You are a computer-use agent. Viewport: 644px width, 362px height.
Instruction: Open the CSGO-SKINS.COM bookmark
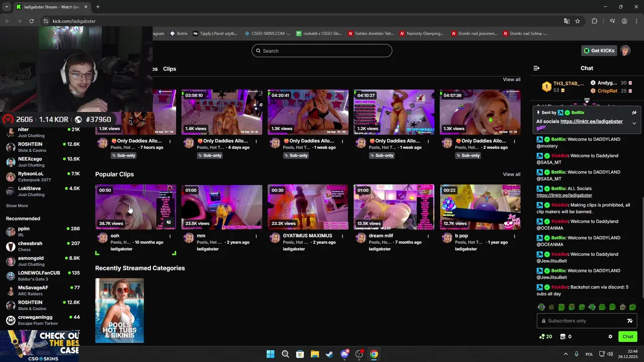(x=267, y=34)
